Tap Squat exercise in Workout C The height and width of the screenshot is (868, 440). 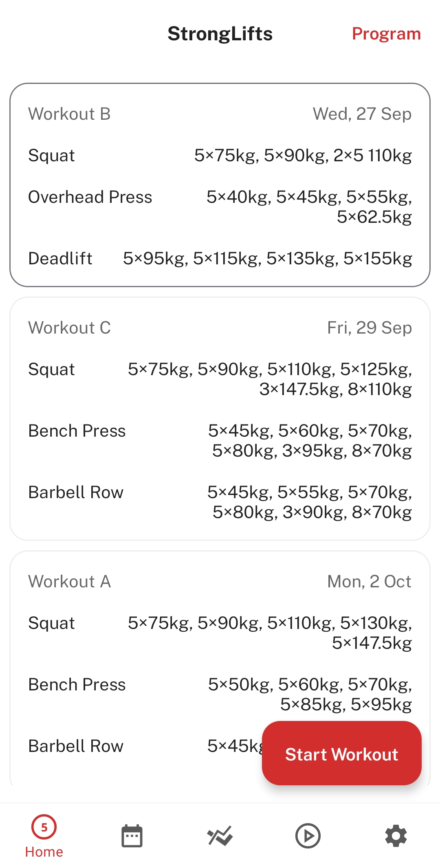[51, 369]
